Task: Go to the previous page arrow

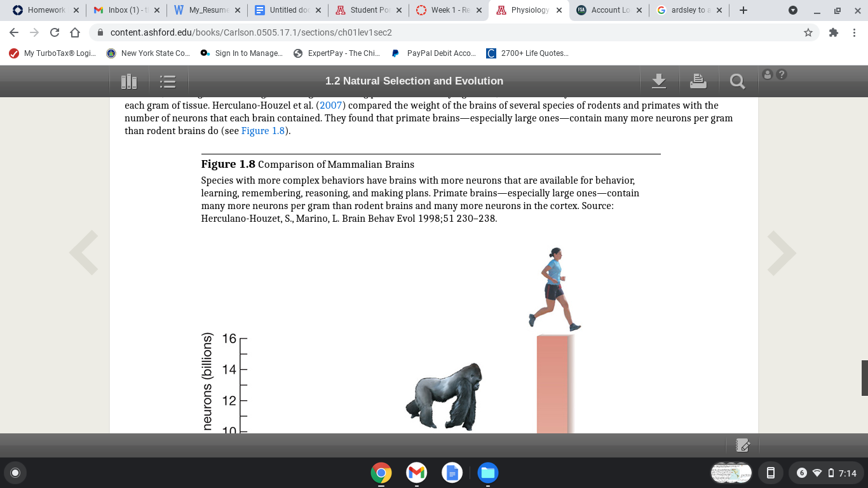Action: tap(84, 252)
